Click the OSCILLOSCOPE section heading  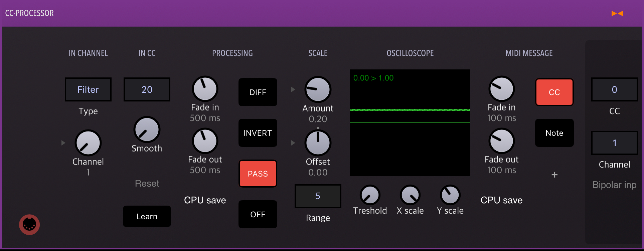pyautogui.click(x=410, y=53)
